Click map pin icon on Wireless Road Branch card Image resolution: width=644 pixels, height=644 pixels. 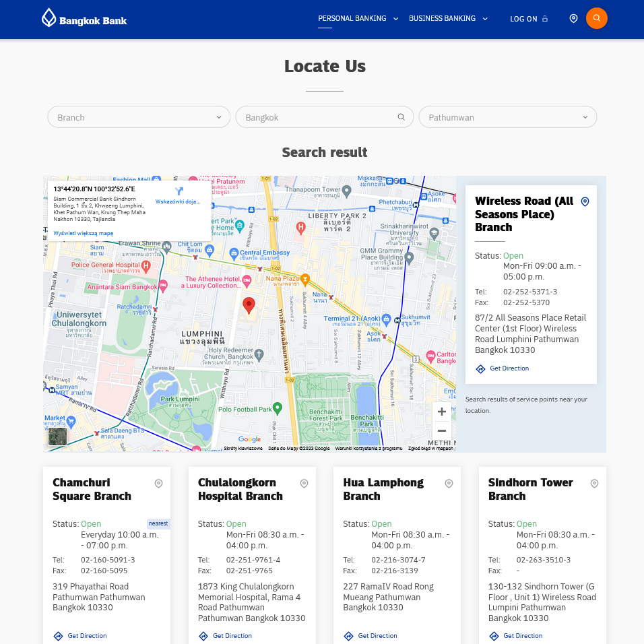click(585, 201)
